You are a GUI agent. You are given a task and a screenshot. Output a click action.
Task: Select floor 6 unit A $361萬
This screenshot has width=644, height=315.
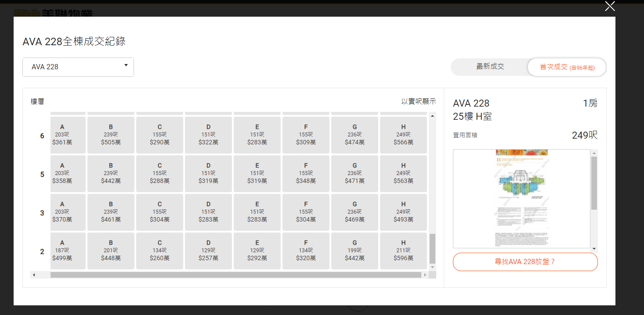(x=62, y=135)
